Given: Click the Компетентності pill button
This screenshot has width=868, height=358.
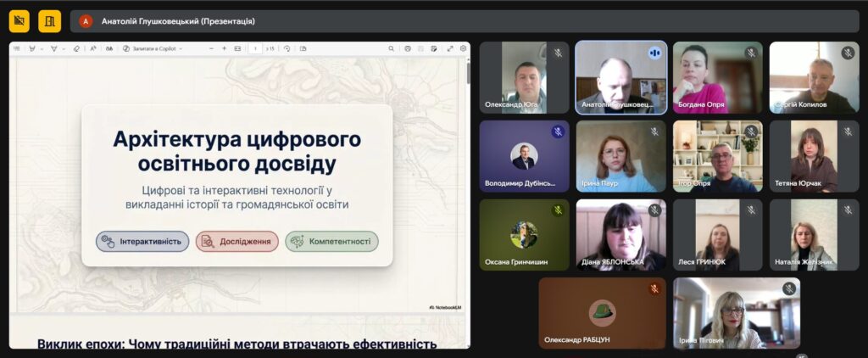Looking at the screenshot, I should (x=331, y=242).
